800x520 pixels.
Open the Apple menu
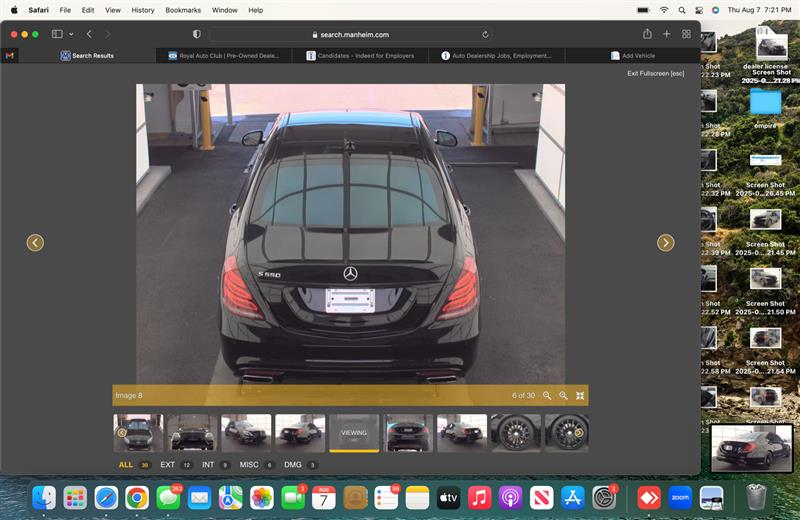14,10
